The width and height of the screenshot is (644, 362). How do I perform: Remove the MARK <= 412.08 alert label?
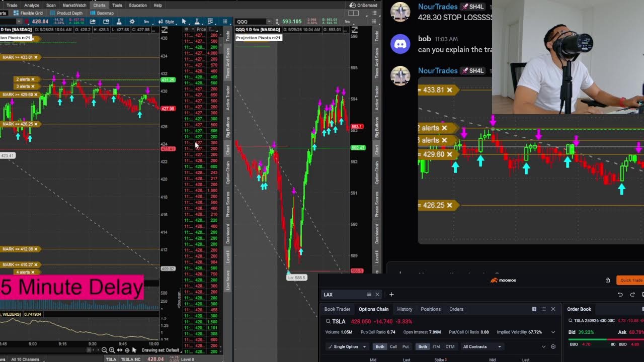coord(36,249)
